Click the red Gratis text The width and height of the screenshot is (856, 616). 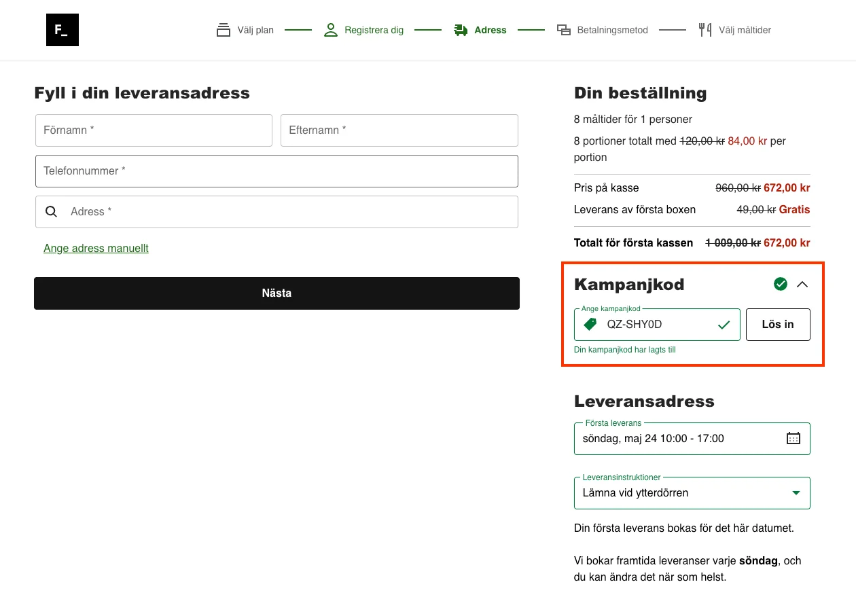click(x=795, y=210)
